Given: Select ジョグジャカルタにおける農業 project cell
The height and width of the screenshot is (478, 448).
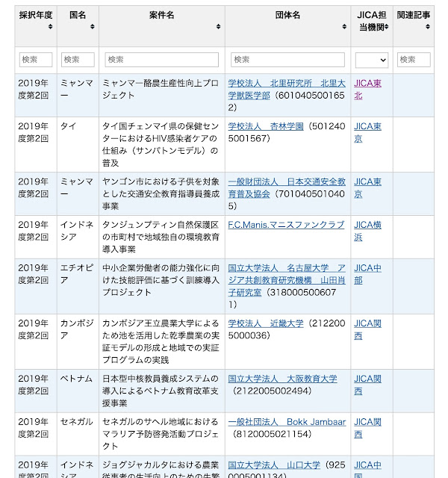Looking at the screenshot, I should (162, 467).
